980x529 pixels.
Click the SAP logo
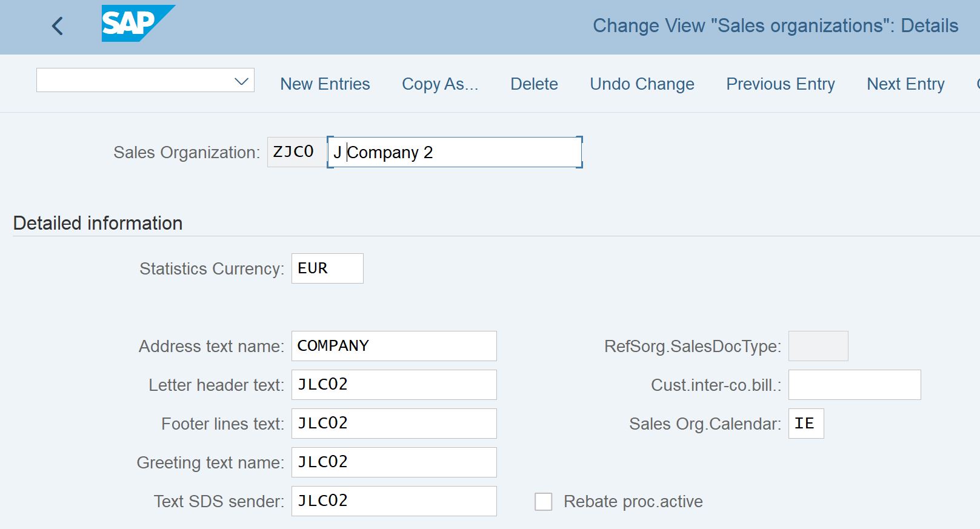[x=137, y=24]
